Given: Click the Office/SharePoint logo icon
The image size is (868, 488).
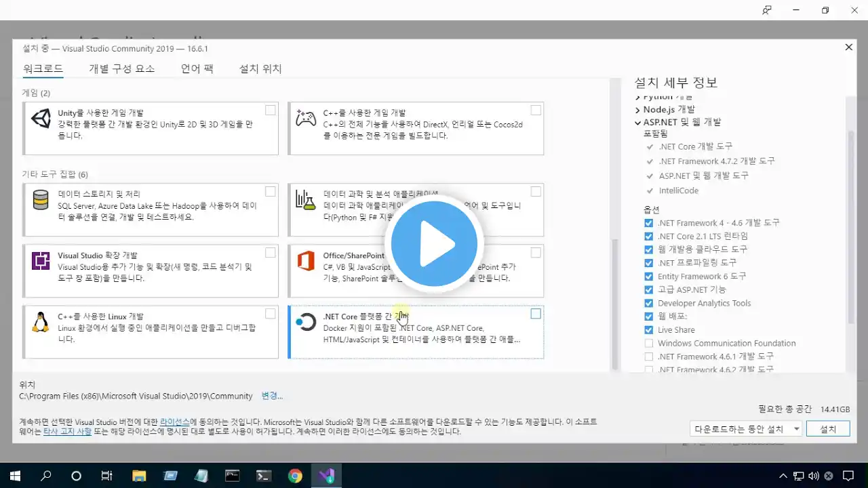Looking at the screenshot, I should (x=306, y=261).
